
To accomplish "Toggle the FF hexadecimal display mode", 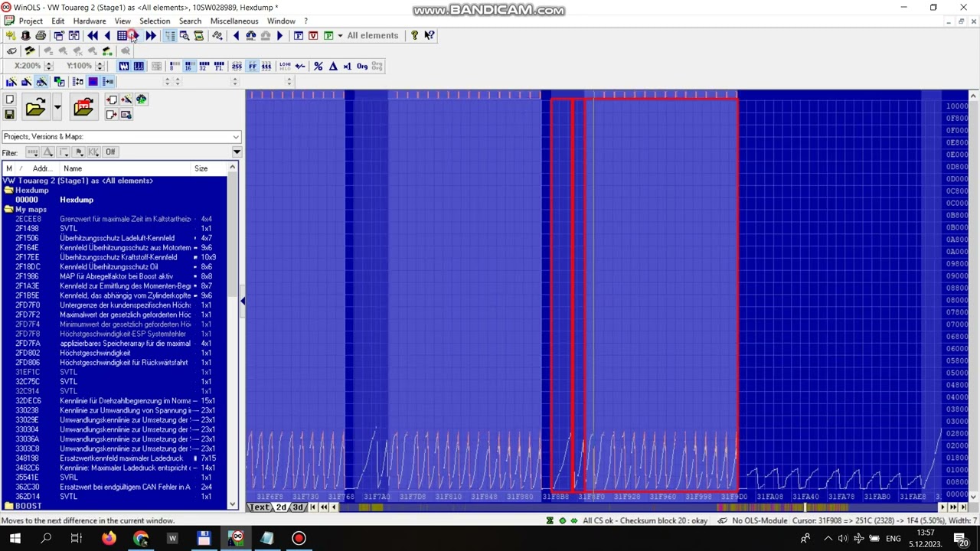I will click(252, 67).
